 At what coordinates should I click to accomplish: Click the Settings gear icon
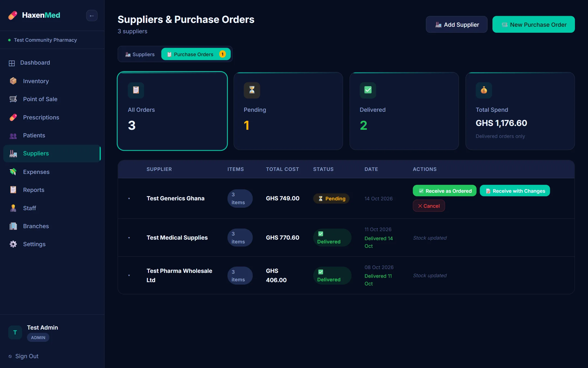(13, 244)
